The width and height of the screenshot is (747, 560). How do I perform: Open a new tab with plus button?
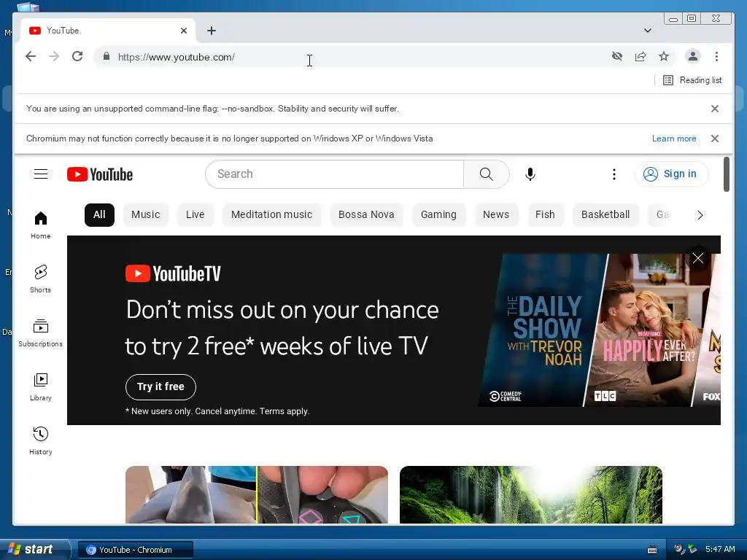212,31
